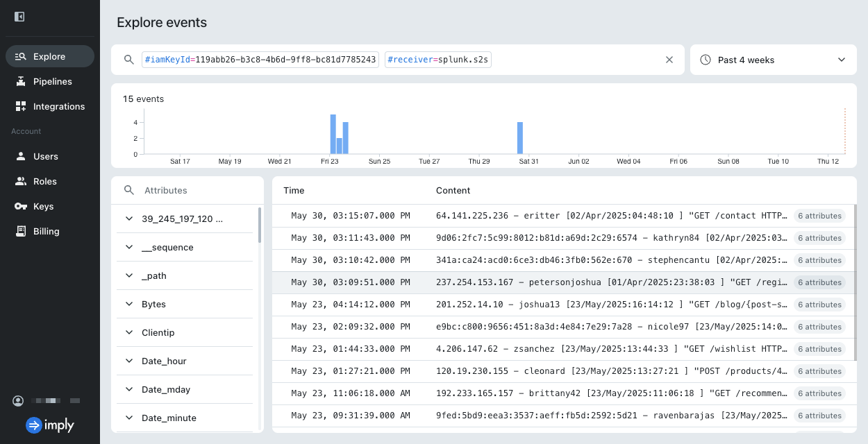
Task: Select event at May 30, 03:11:43.000 PM
Action: tap(562, 238)
